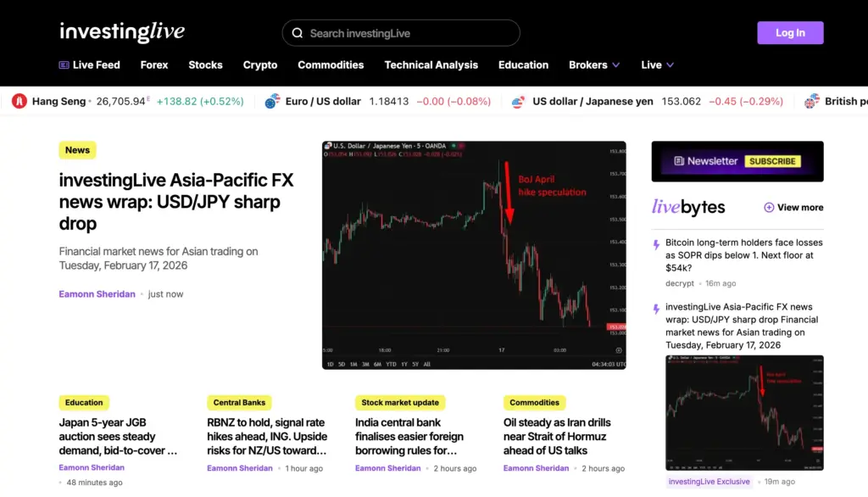The height and width of the screenshot is (497, 868).
Task: Open the Brokers dropdown menu
Action: 594,64
